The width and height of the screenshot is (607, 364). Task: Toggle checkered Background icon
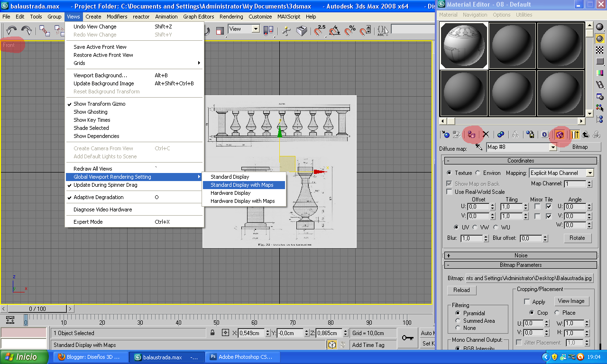click(600, 50)
